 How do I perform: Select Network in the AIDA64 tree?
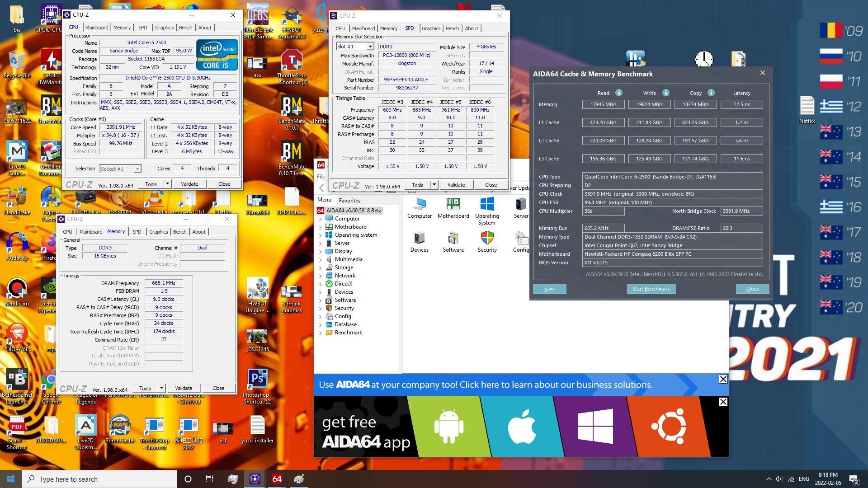[345, 276]
